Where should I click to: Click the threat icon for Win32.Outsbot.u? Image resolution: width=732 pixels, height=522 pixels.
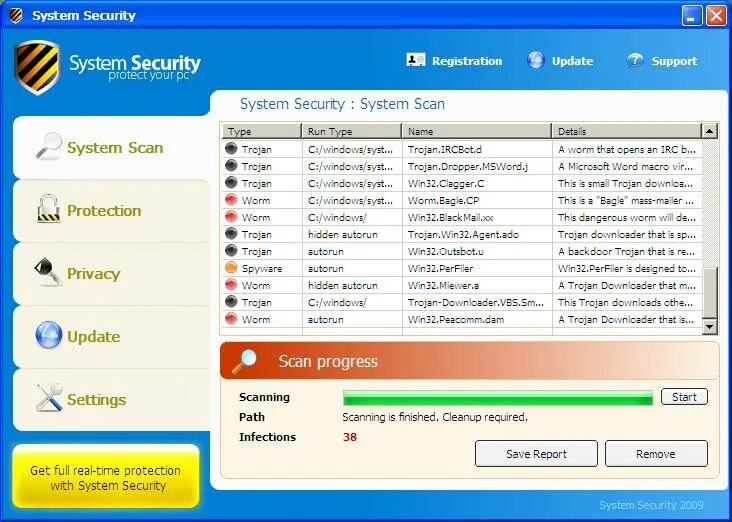pos(231,250)
